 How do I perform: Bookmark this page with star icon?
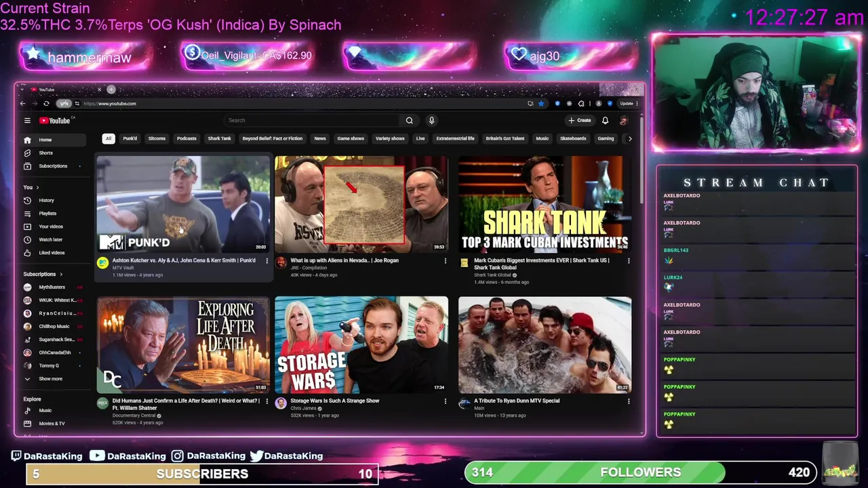[540, 104]
